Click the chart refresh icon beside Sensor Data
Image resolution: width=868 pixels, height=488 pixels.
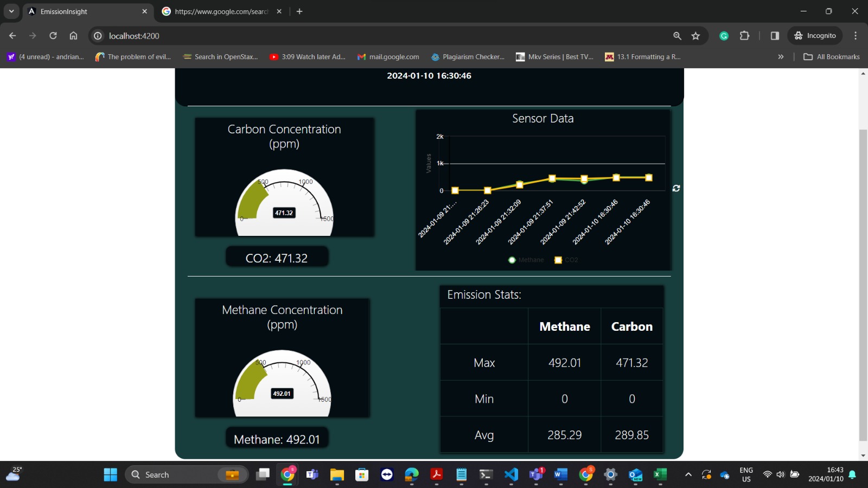click(676, 188)
